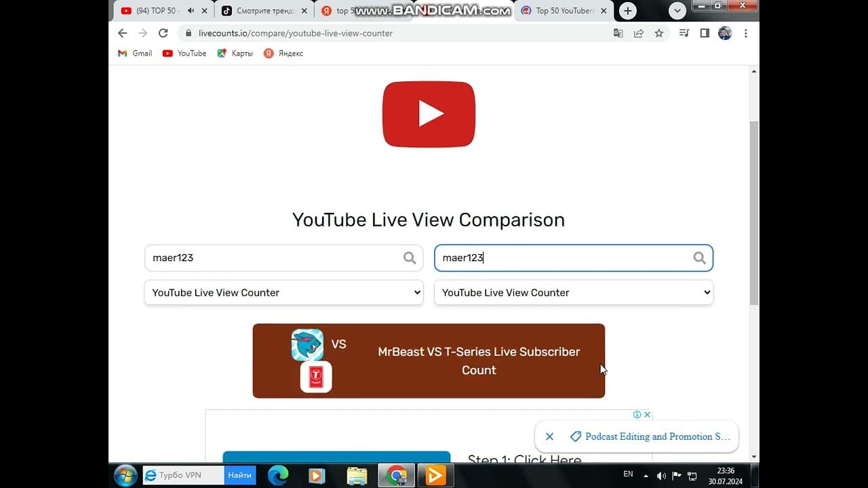Viewport: 868px width, 488px height.
Task: Click the MrBeast channel avatar
Action: 307,345
